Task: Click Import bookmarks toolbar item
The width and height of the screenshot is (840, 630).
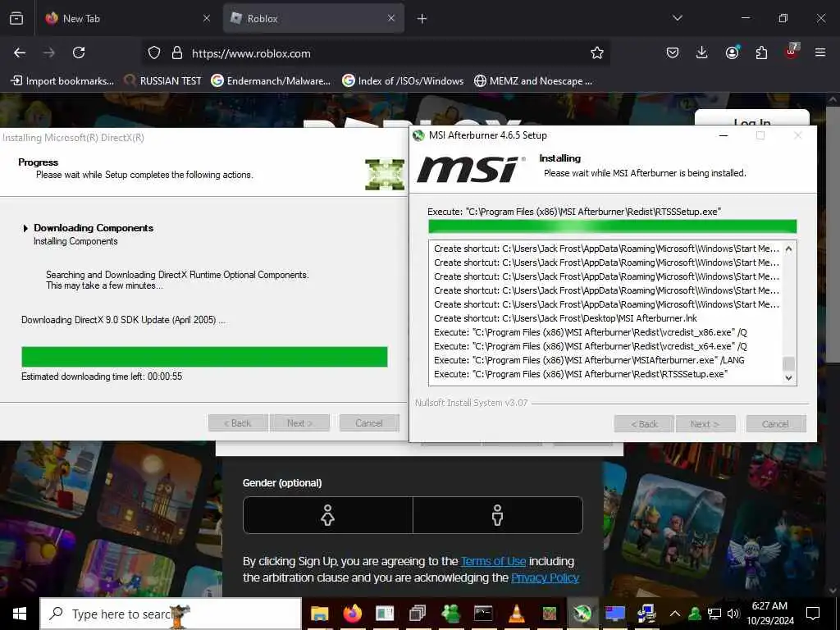Action: (x=62, y=81)
